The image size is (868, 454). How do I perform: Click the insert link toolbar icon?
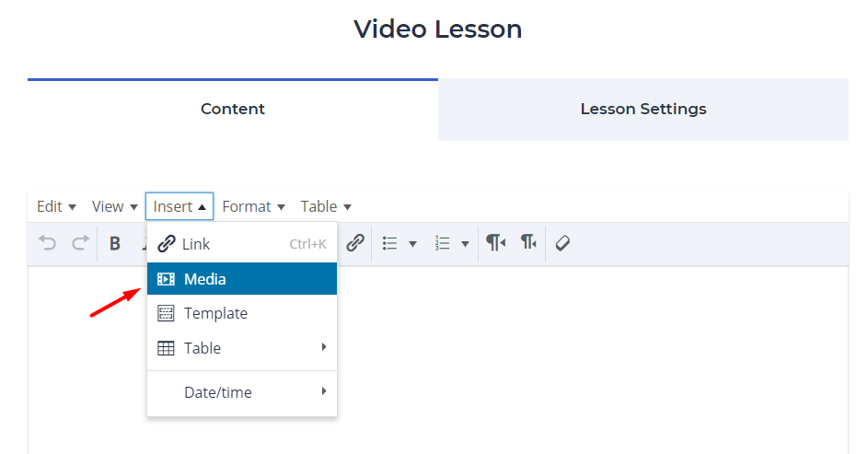(x=355, y=243)
